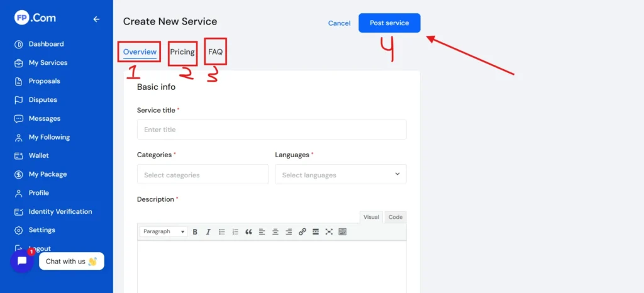The image size is (644, 293).
Task: Expand the Select languages dropdown
Action: coord(340,175)
